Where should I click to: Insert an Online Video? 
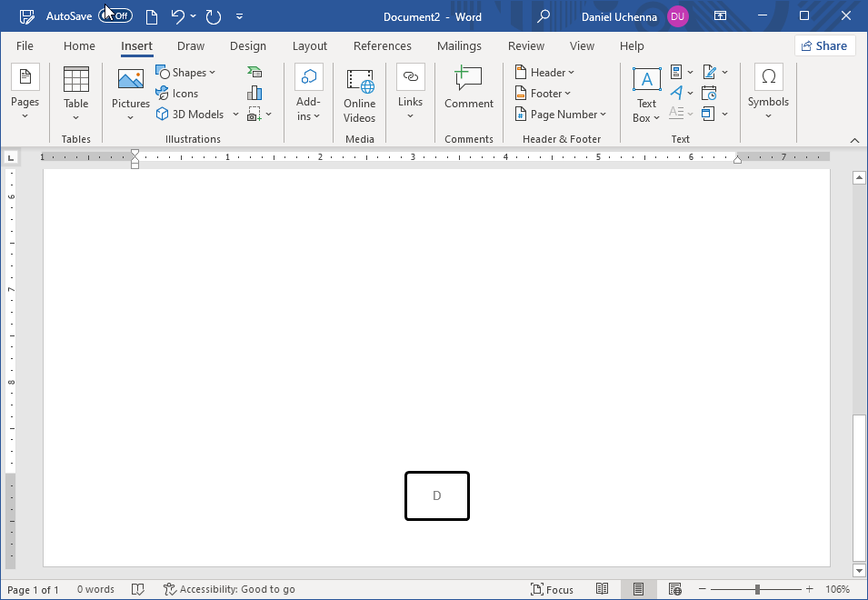[359, 95]
